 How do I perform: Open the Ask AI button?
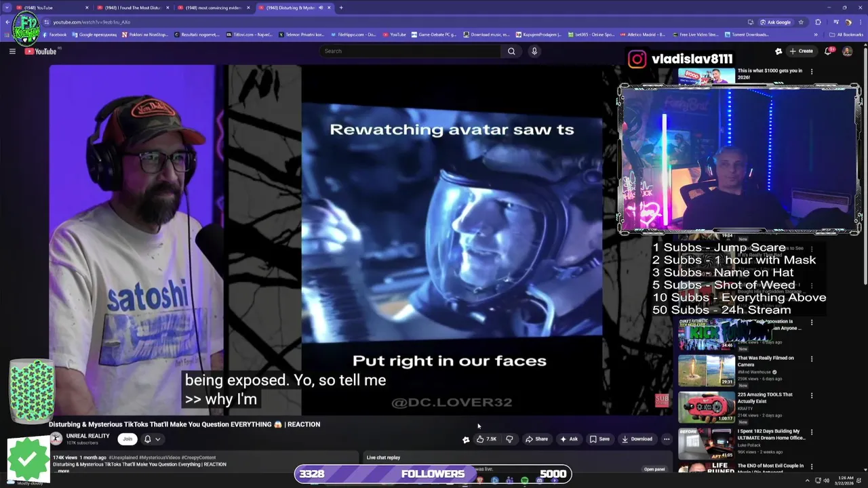569,439
